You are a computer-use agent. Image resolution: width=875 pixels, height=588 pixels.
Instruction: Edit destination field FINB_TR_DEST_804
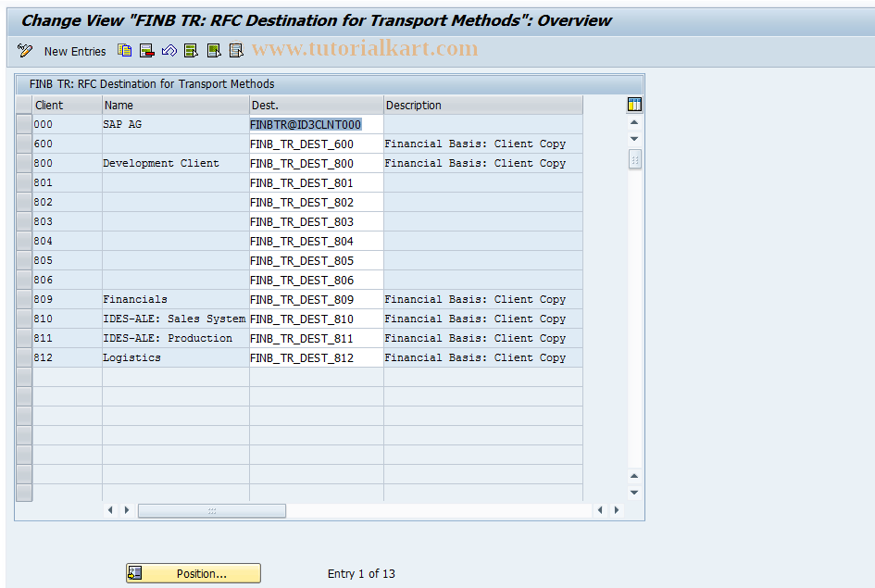[317, 241]
